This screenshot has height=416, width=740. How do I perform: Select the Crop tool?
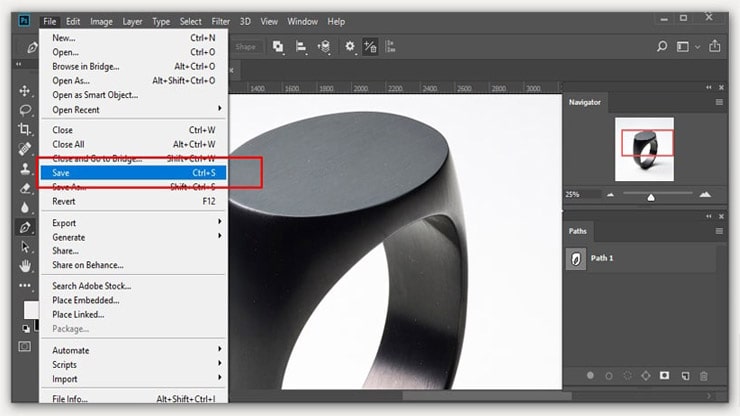pyautogui.click(x=25, y=130)
